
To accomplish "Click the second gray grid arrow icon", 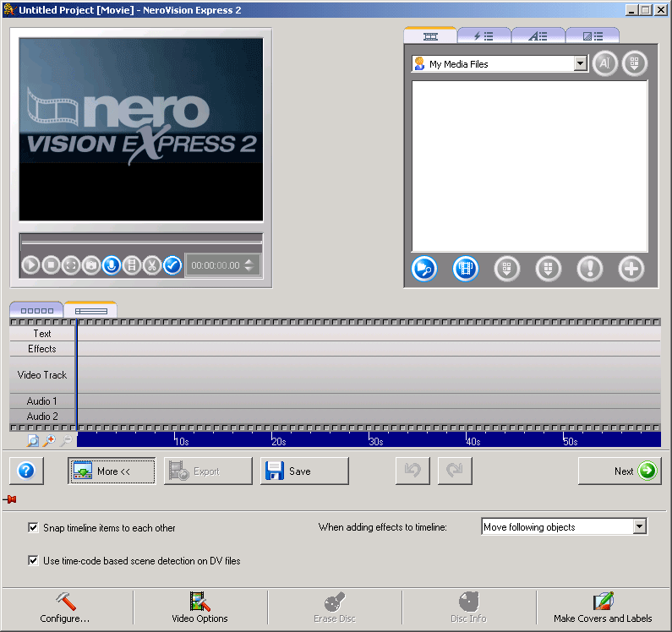I will (x=548, y=269).
